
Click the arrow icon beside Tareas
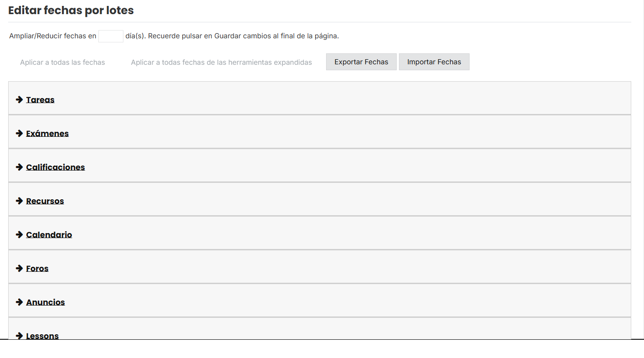pyautogui.click(x=20, y=99)
